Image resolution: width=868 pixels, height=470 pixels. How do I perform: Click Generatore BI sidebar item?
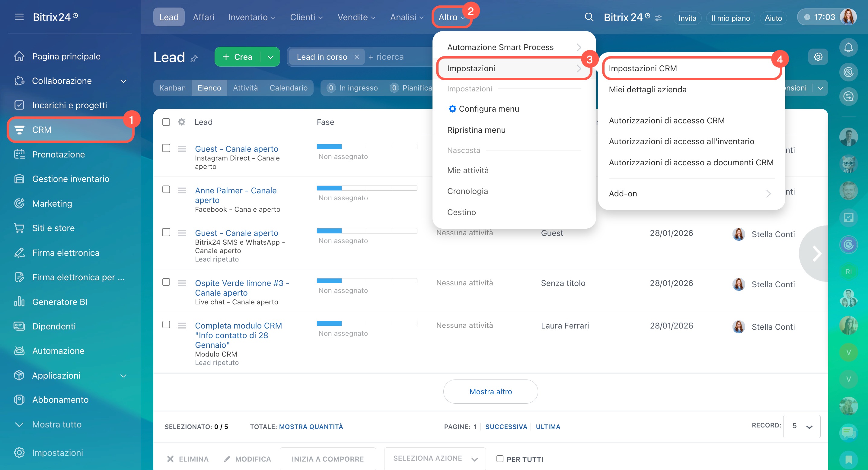click(x=60, y=302)
